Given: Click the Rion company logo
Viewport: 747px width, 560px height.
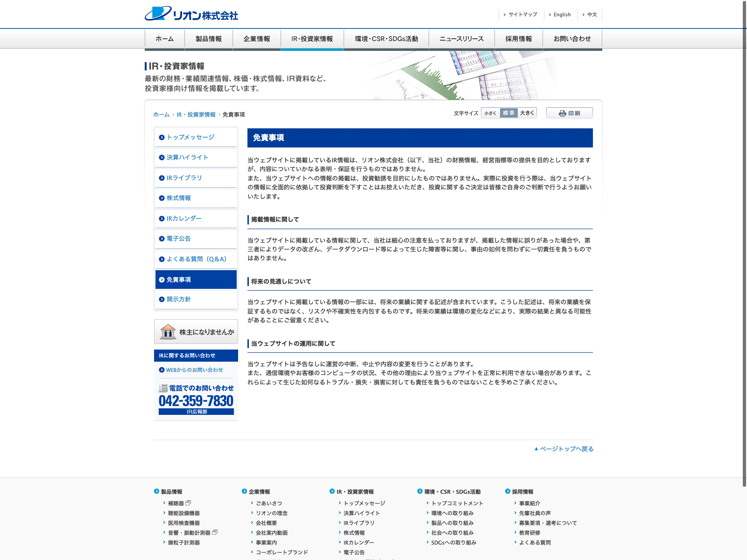Looking at the screenshot, I should (191, 14).
